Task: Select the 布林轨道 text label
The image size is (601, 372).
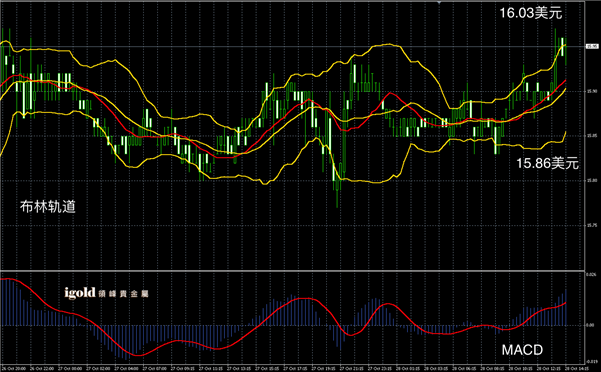Action: pyautogui.click(x=48, y=207)
